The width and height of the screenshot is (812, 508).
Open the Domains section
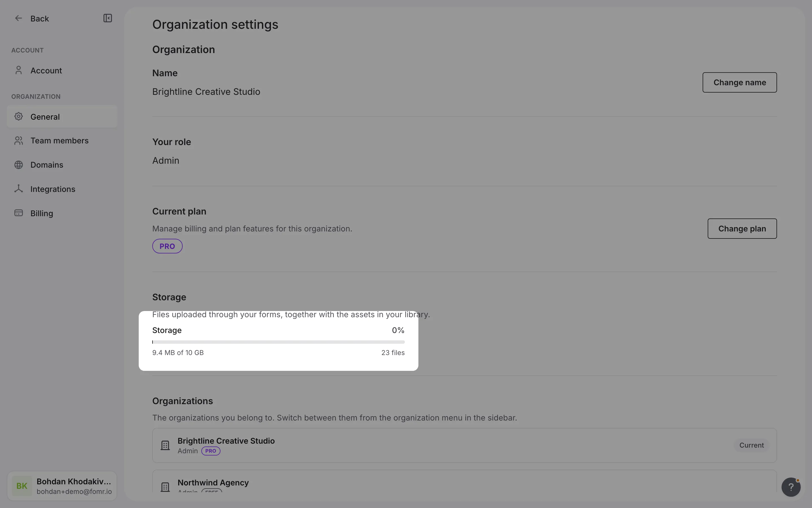(x=62, y=165)
